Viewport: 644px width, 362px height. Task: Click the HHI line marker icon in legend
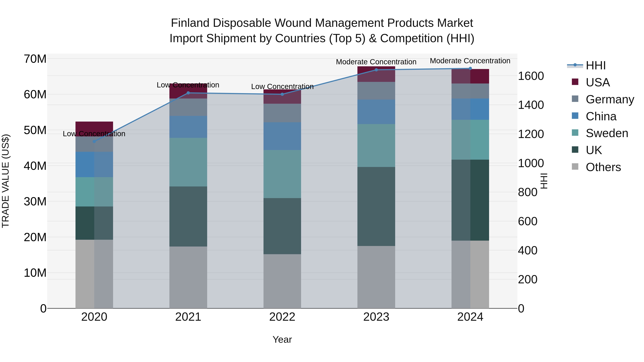point(575,65)
